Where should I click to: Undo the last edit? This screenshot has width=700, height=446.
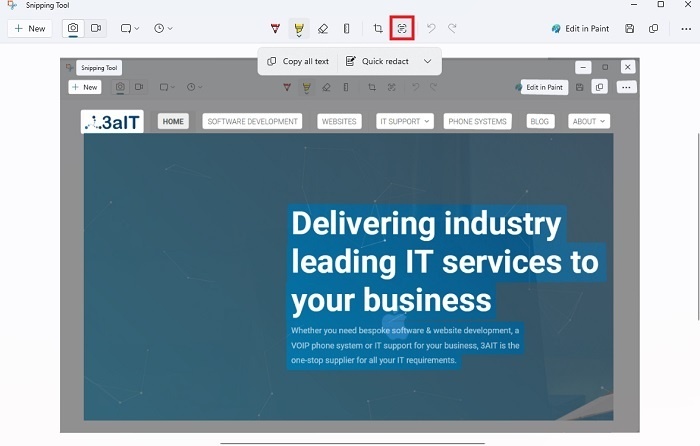tap(431, 29)
